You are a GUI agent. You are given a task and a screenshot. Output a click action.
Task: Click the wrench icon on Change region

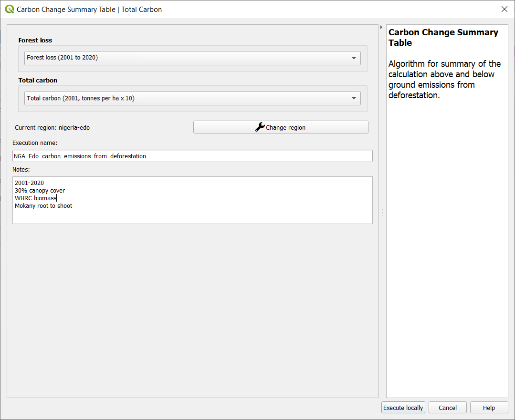coord(260,127)
